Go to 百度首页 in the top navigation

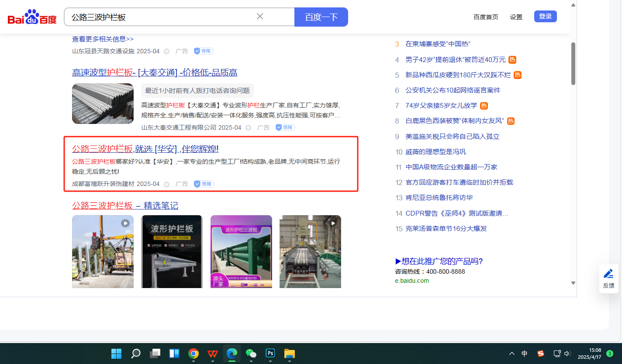coord(486,17)
